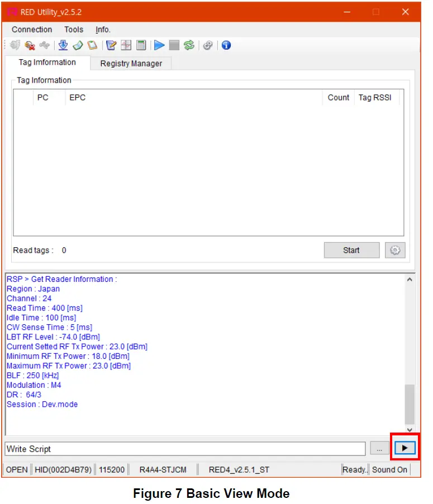Click the 'Read Time : 400 [ms]' line
This screenshot has width=433, height=504.
[x=45, y=308]
